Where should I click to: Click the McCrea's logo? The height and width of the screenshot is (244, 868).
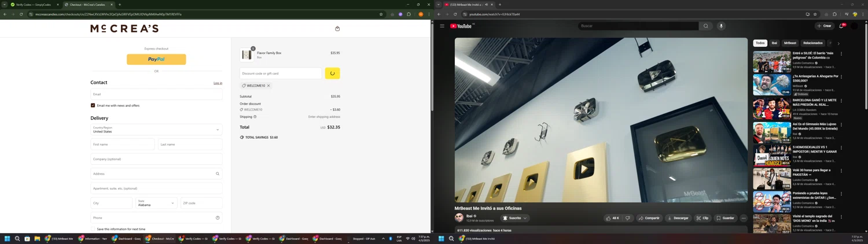[x=124, y=28]
